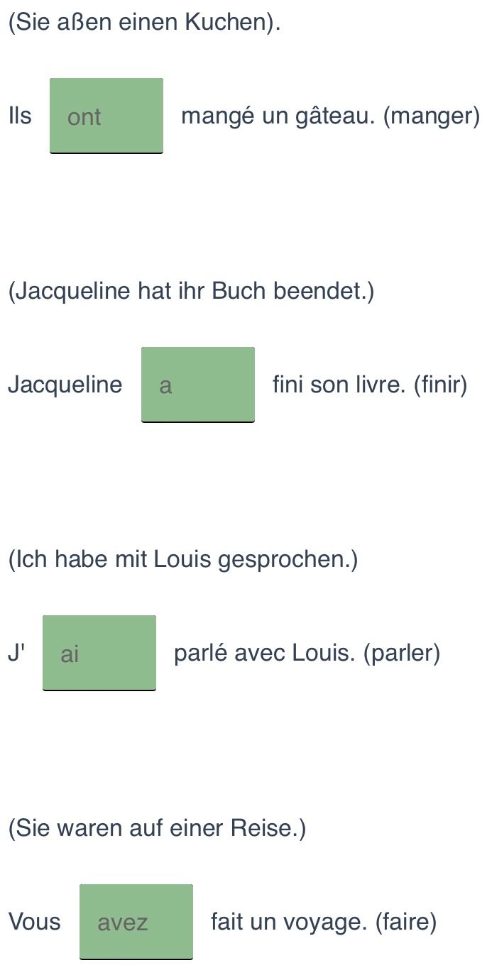The width and height of the screenshot is (487, 980).
Task: Focus the green field containing "ai"
Action: click(99, 653)
